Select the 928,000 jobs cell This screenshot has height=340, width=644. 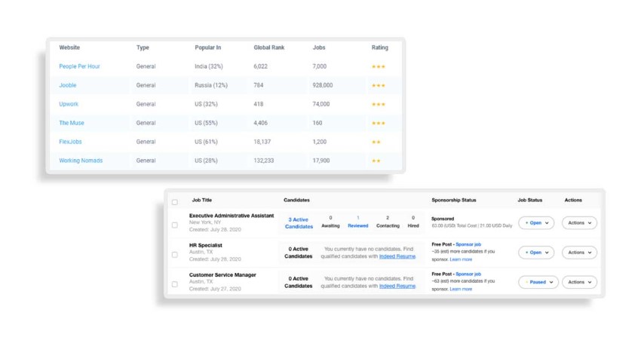[x=323, y=85]
